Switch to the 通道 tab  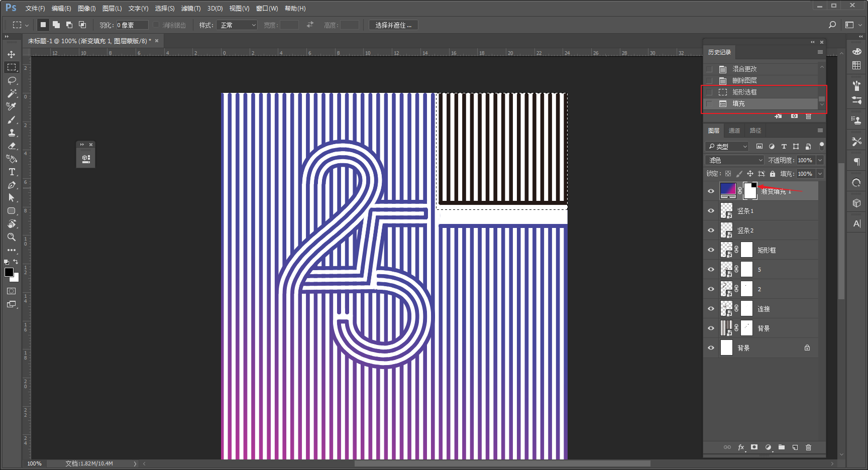coord(734,131)
